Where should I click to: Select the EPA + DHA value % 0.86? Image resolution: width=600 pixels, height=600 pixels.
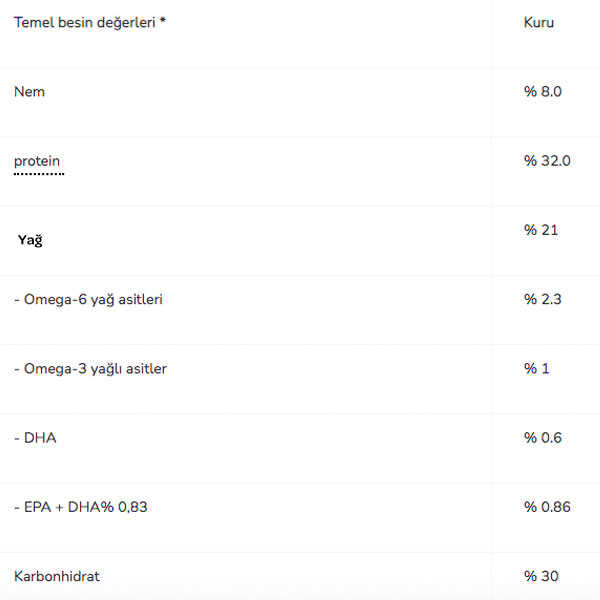click(547, 507)
